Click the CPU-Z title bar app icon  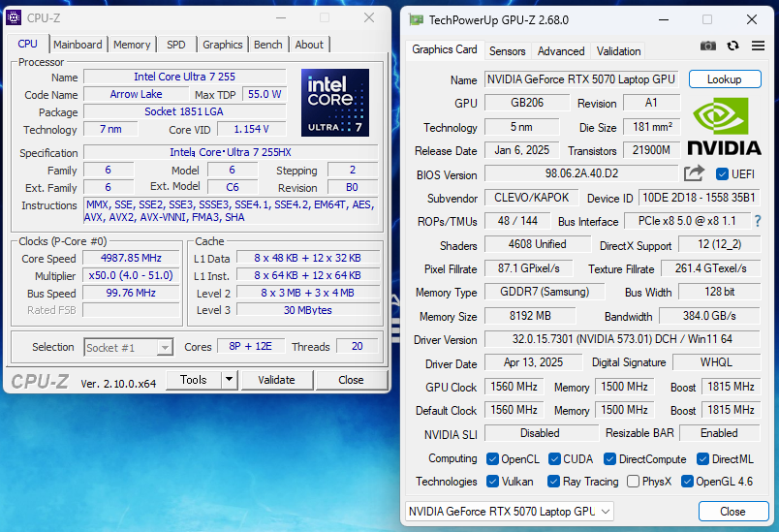tap(15, 17)
